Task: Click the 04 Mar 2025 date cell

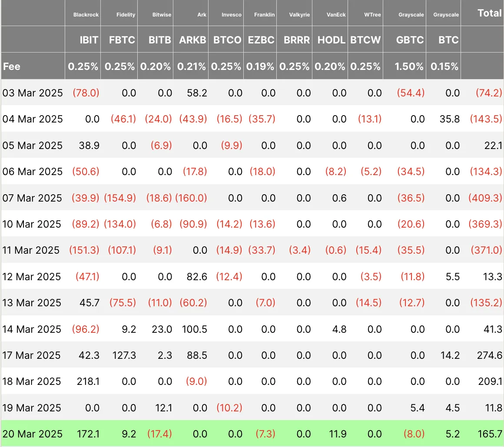Action: tap(33, 119)
